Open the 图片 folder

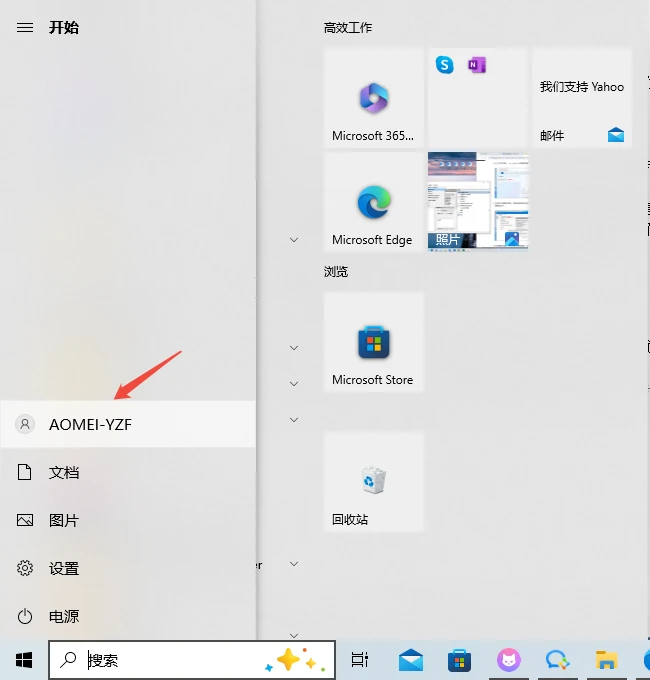tap(128, 520)
